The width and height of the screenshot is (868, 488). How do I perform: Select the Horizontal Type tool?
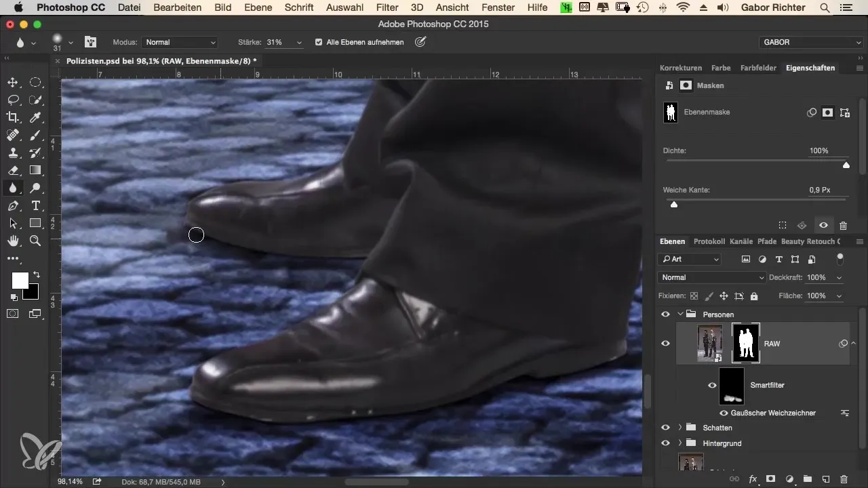pyautogui.click(x=35, y=205)
